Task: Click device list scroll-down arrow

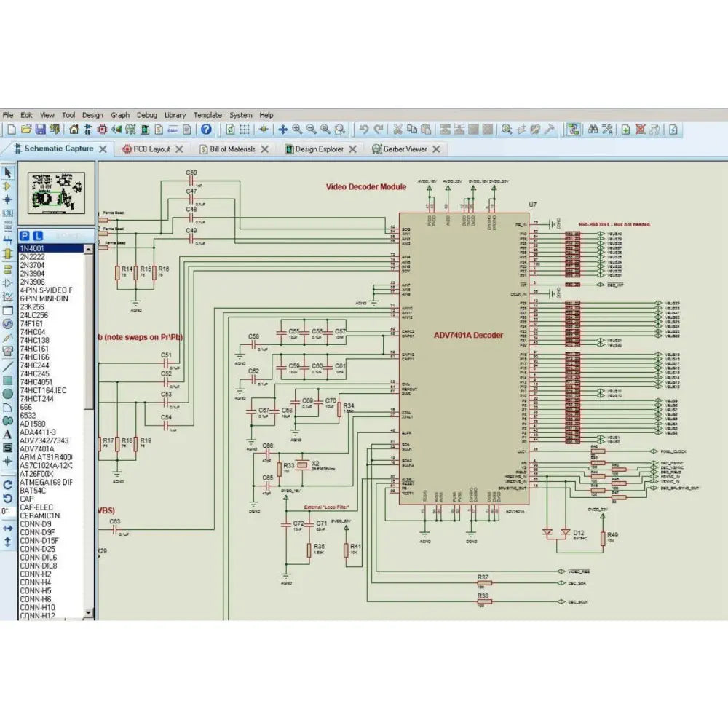Action: (90, 613)
